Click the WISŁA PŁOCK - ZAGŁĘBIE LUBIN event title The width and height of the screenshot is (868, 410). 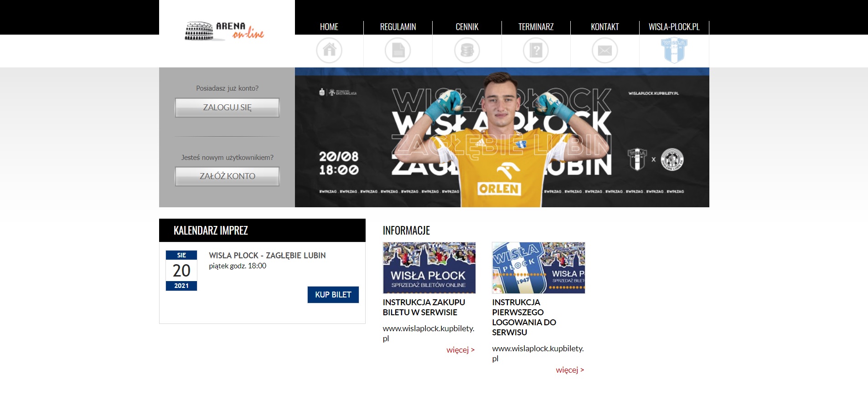267,256
